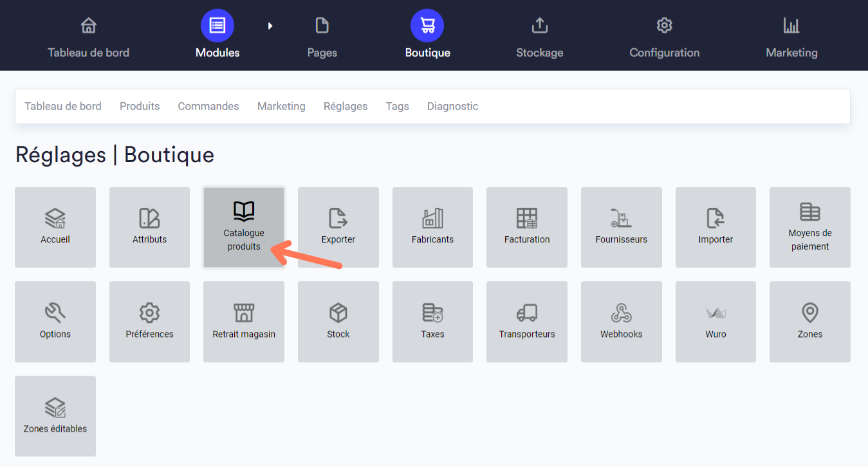The height and width of the screenshot is (467, 868).
Task: Open the Configuration gear icon
Action: 664,26
